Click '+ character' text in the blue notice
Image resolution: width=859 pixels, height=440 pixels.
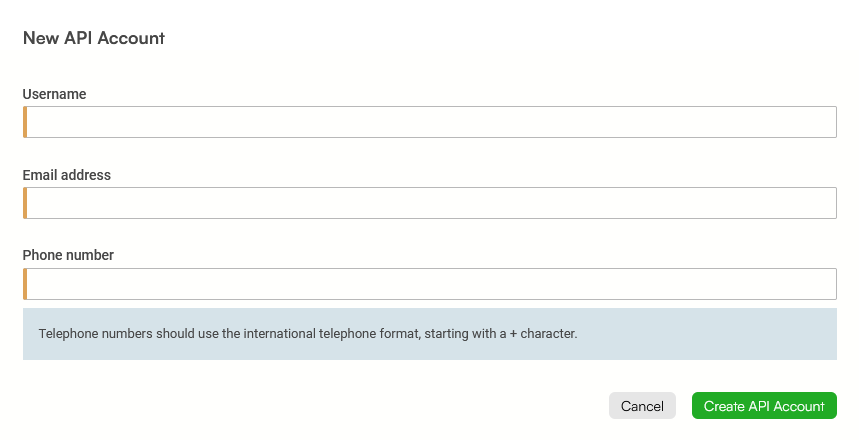pyautogui.click(x=543, y=334)
